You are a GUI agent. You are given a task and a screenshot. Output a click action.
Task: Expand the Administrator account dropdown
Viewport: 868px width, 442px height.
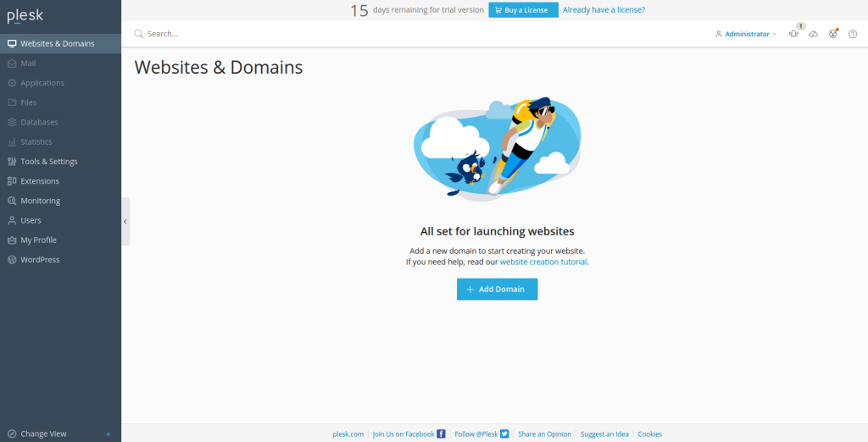(x=746, y=34)
